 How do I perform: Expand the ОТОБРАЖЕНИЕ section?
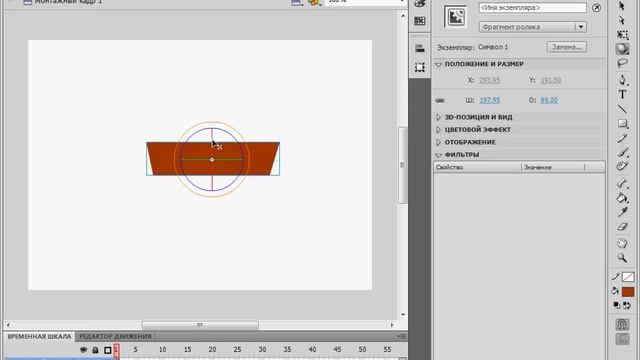click(x=438, y=142)
